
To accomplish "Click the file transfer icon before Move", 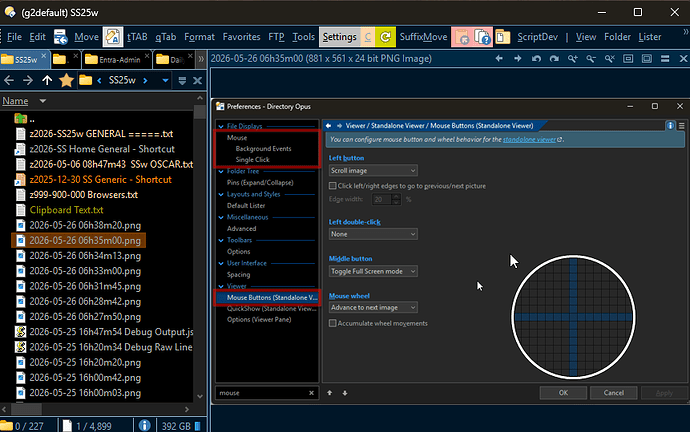I will (x=60, y=37).
